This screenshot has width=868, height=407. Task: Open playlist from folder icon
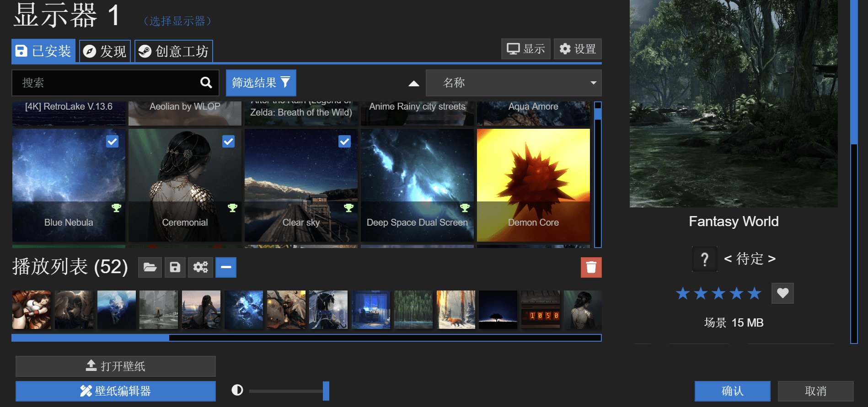coord(150,267)
